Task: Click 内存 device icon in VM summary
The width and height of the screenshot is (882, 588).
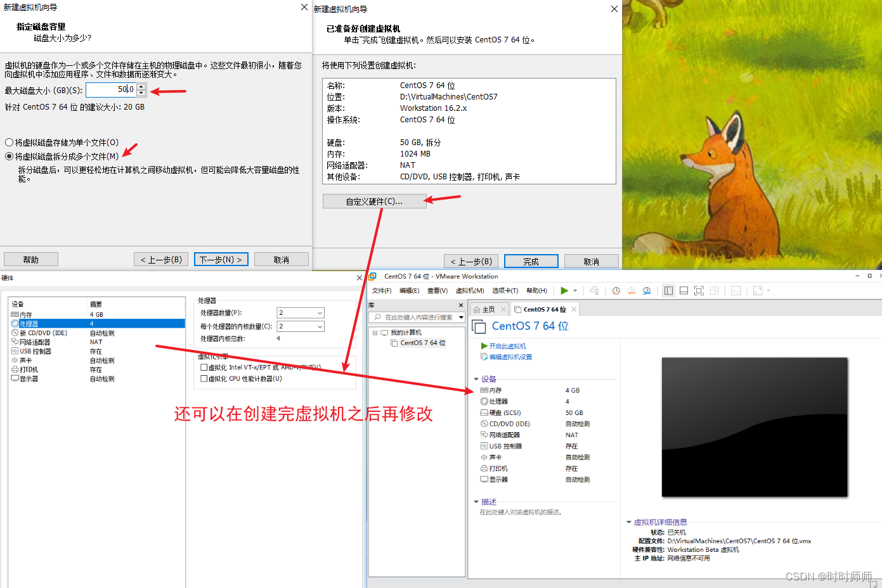Action: point(484,390)
